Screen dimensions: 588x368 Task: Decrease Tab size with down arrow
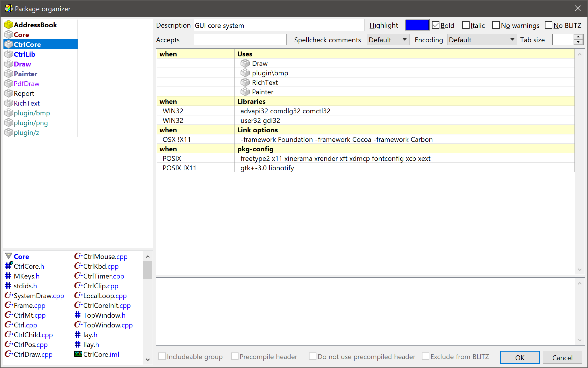[x=578, y=42]
